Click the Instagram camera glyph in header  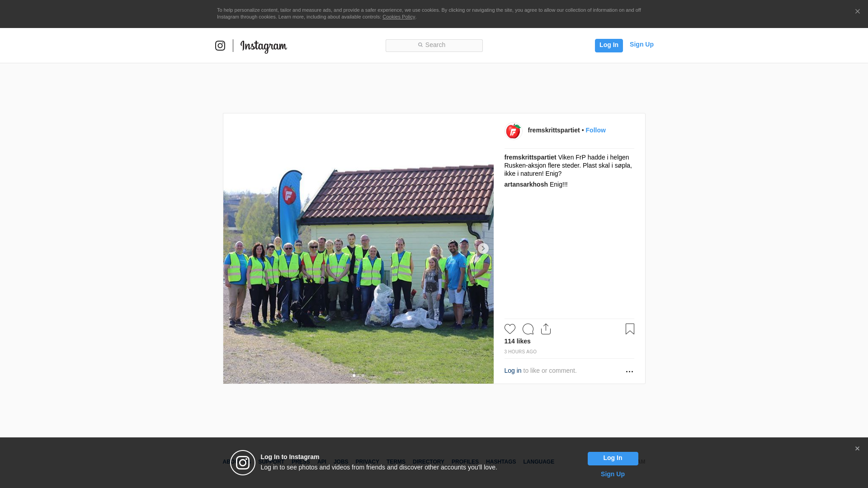[x=220, y=46]
